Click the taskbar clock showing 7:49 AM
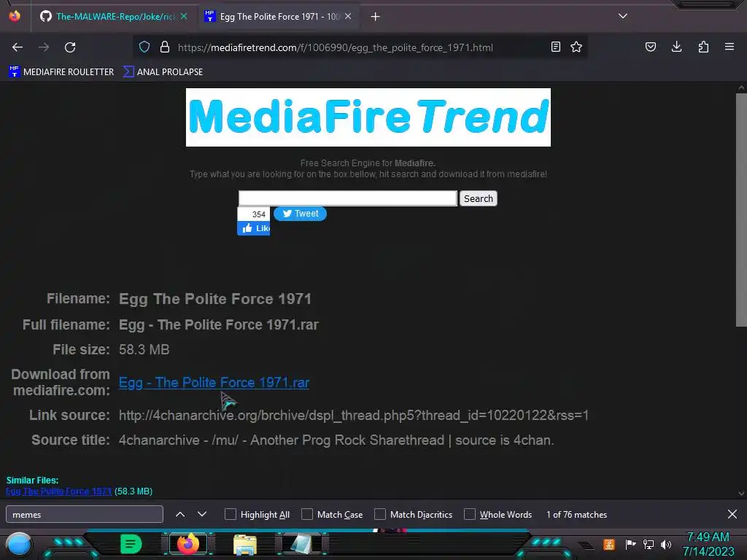Screen dimensions: 747x560 [x=708, y=544]
